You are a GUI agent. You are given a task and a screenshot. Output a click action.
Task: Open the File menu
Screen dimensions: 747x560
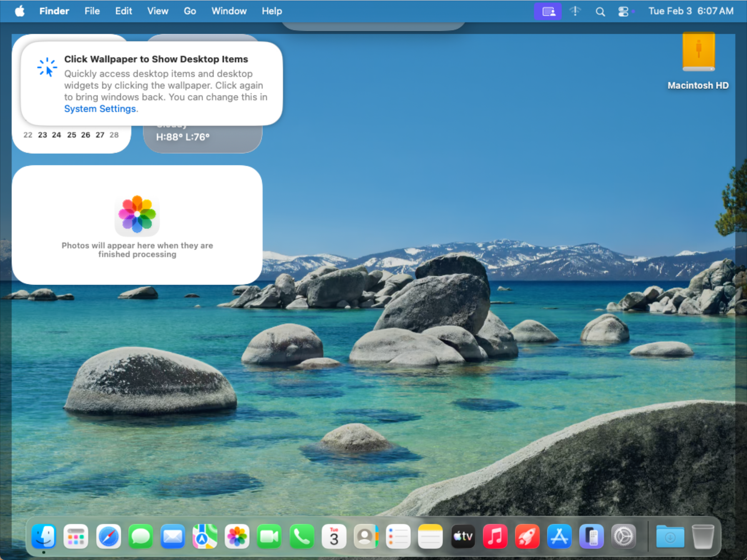pyautogui.click(x=92, y=11)
